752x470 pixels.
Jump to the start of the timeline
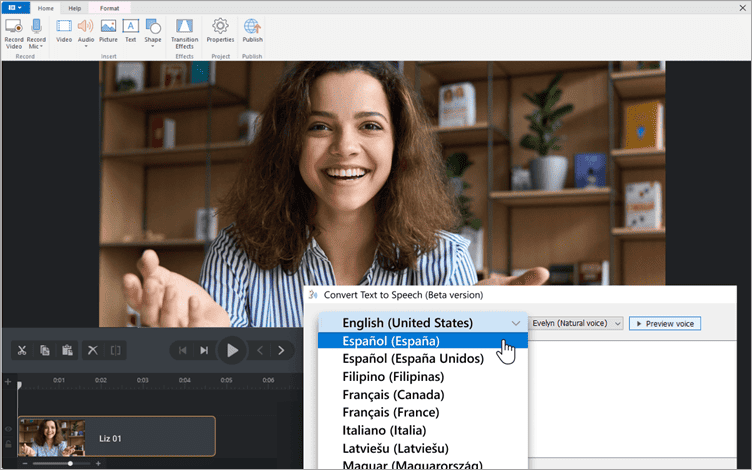(182, 351)
